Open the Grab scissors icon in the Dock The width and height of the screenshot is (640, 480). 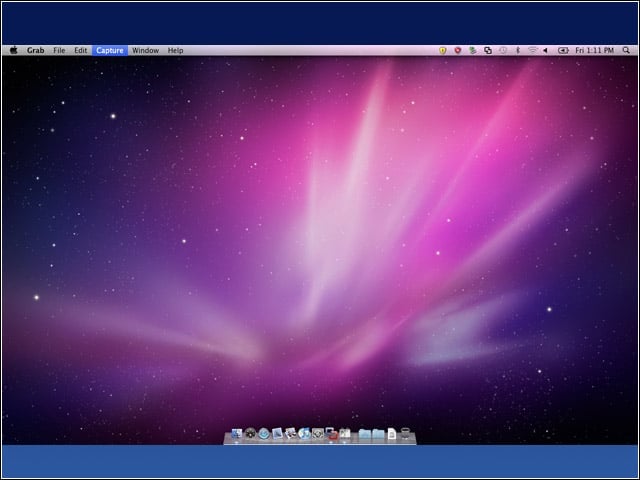click(345, 433)
